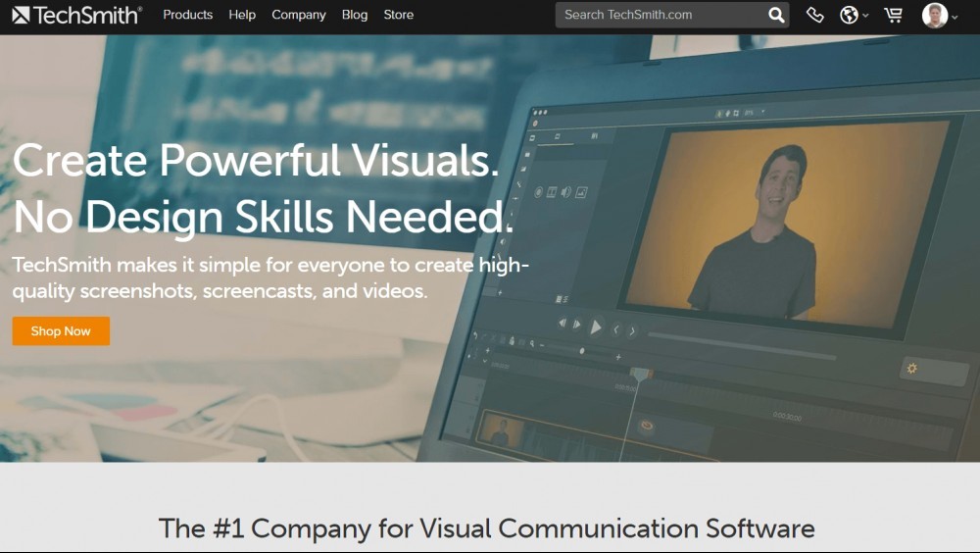Open the Company menu
Image resolution: width=980 pixels, height=553 pixels.
299,15
